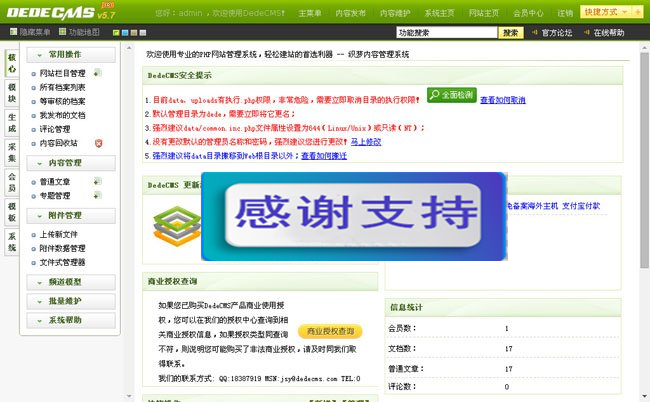The height and width of the screenshot is (402, 650).
Task: Open 网站栏目管理 menu item
Action: [62, 73]
